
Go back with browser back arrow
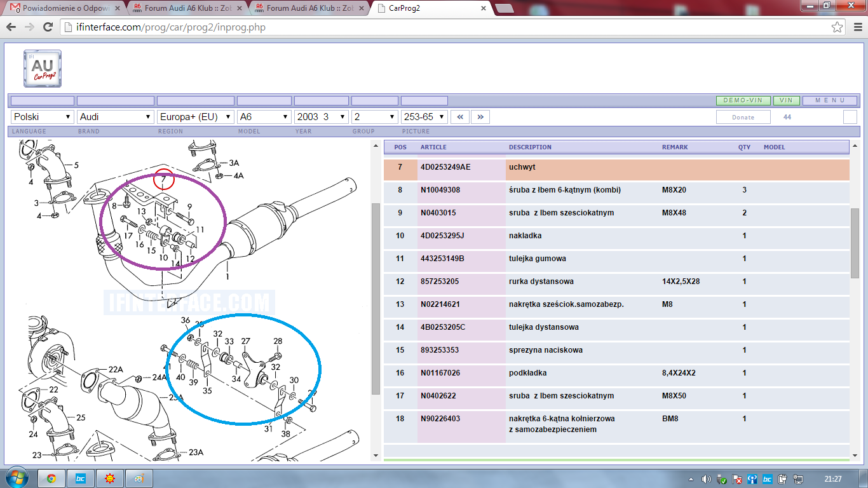point(11,27)
